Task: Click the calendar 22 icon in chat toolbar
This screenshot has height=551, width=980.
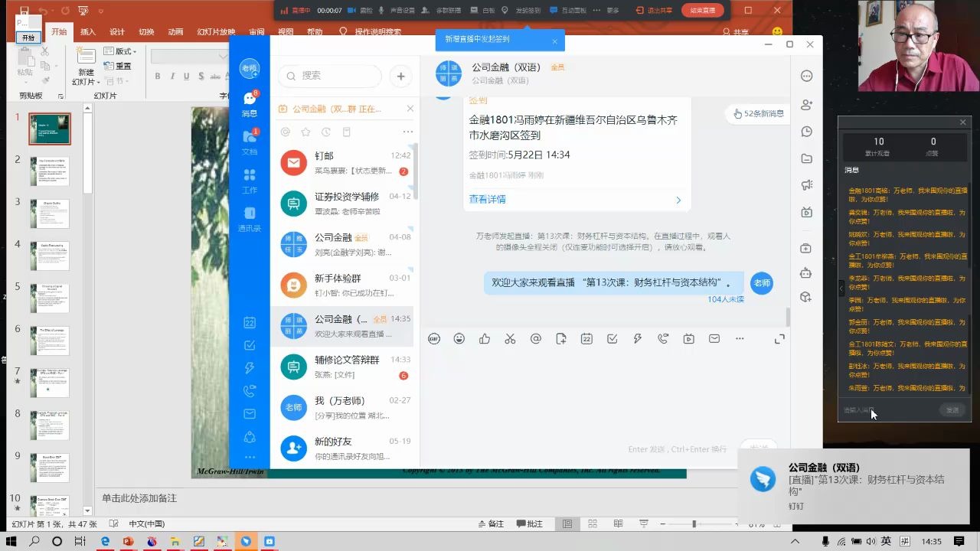Action: [586, 339]
